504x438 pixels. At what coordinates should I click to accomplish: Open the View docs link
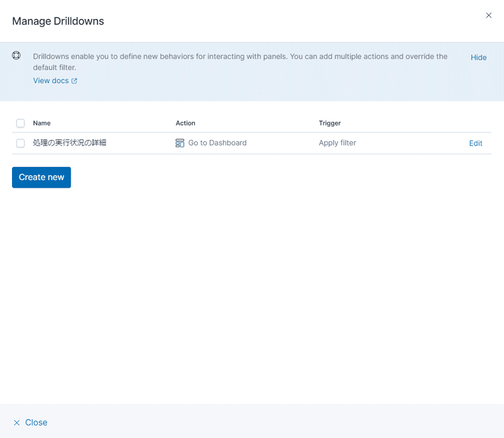click(50, 81)
